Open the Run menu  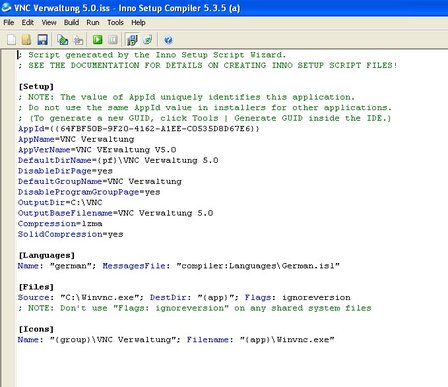[93, 22]
